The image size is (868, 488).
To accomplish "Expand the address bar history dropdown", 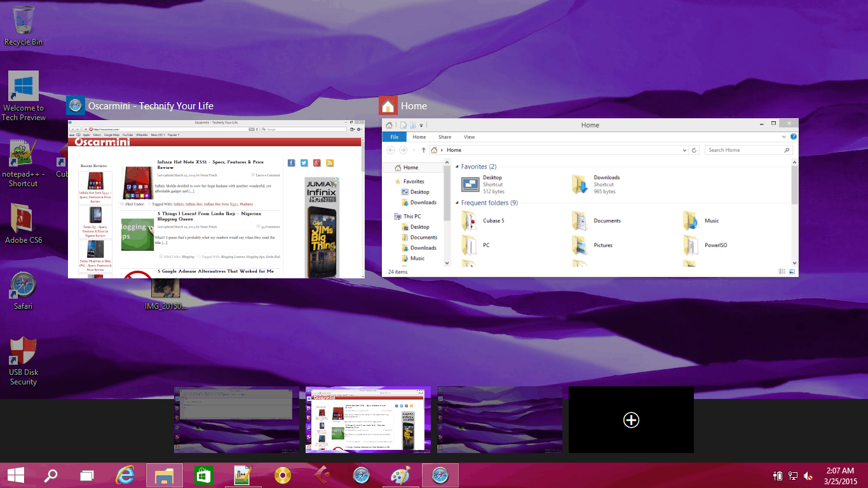I will point(684,150).
